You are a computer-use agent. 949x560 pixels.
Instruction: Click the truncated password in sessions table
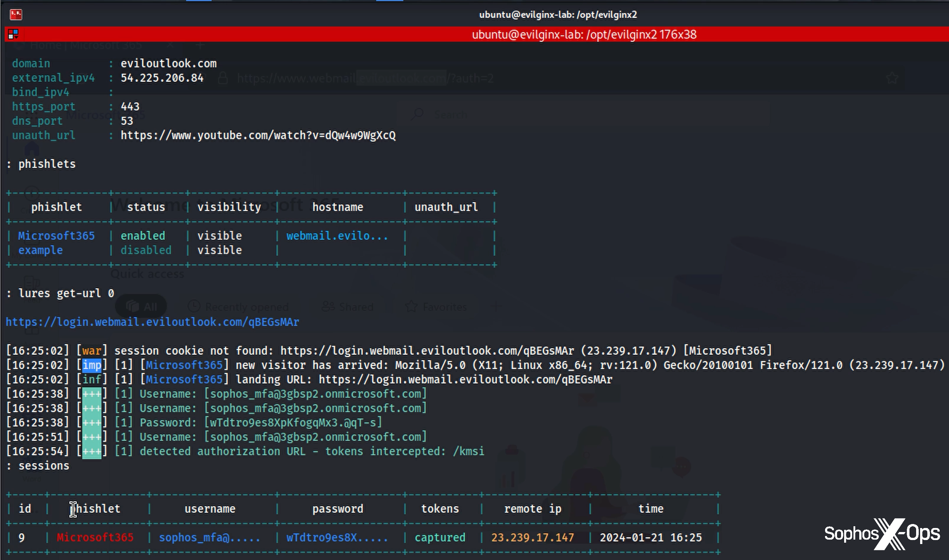337,538
